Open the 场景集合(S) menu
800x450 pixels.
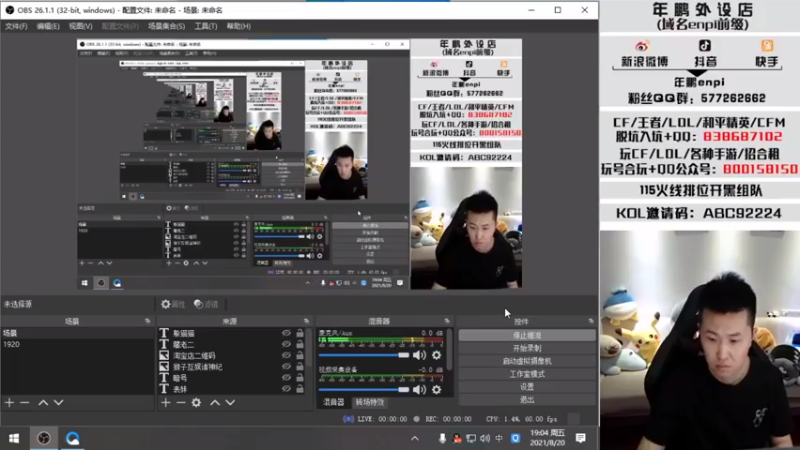coord(166,26)
